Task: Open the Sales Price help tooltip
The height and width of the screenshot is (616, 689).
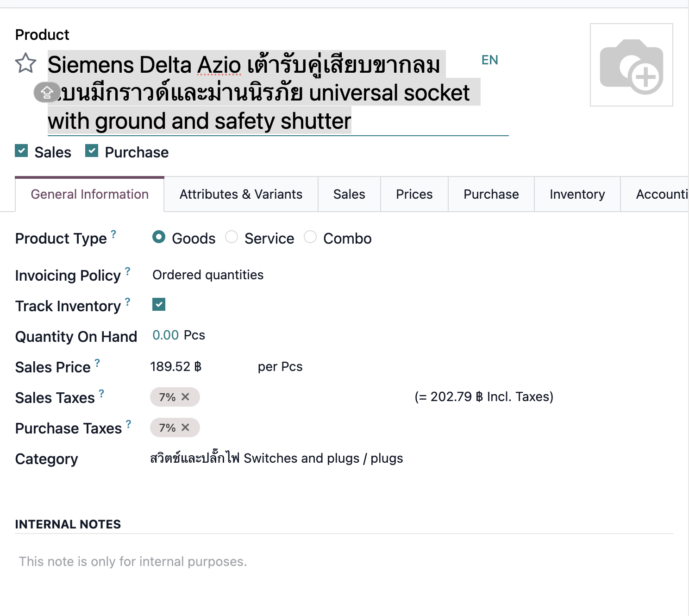Action: pyautogui.click(x=97, y=362)
